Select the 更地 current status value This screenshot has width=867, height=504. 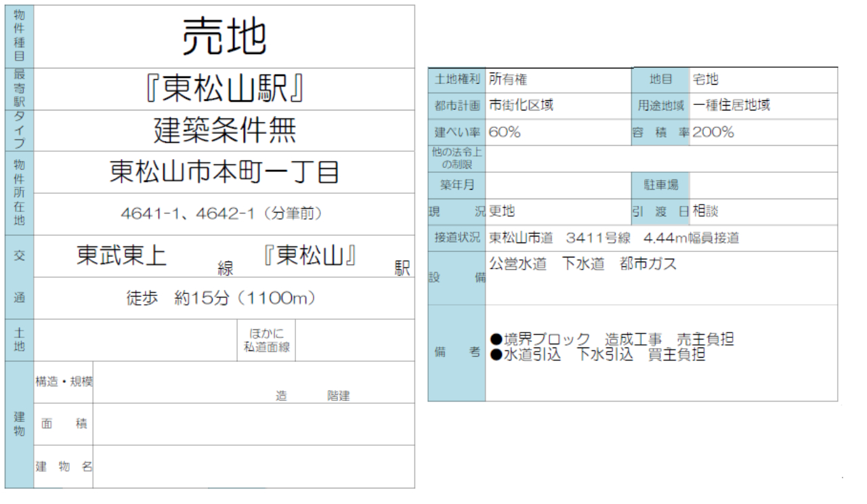coord(502,211)
